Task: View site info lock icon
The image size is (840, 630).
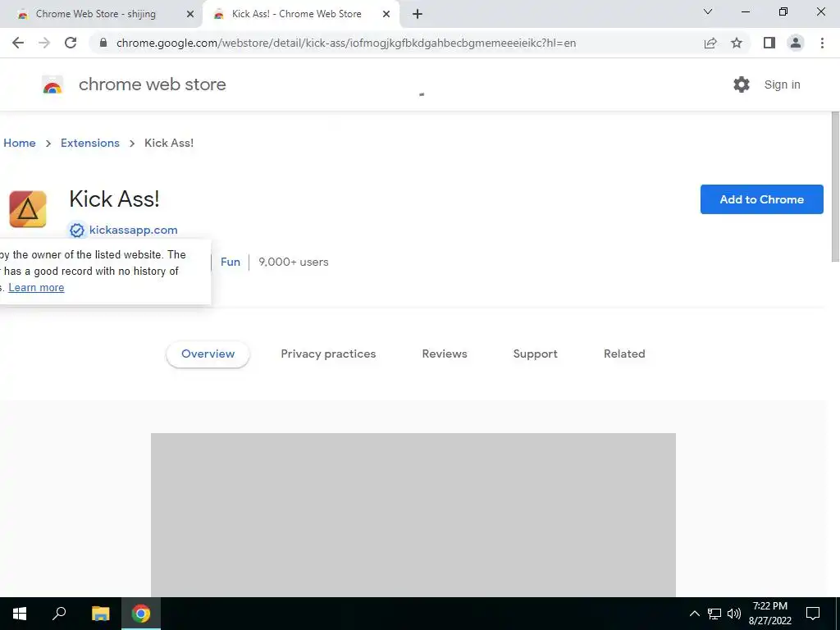Action: point(103,43)
